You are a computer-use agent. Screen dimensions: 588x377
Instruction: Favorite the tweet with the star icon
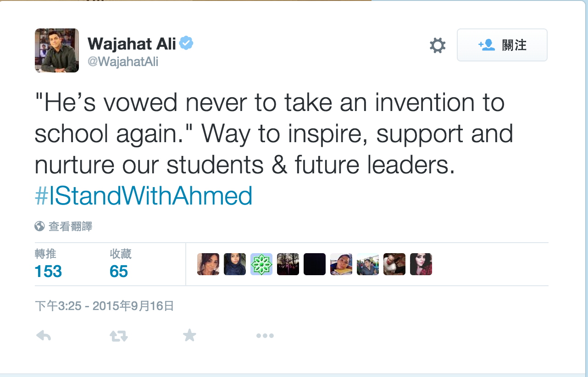189,336
